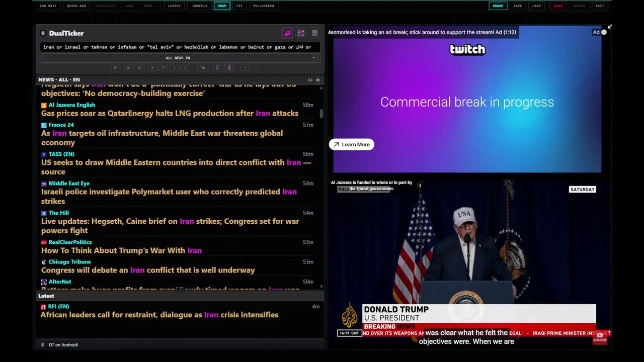Click the Middle East Eye source icon
The height and width of the screenshot is (362, 644).
[x=44, y=184]
